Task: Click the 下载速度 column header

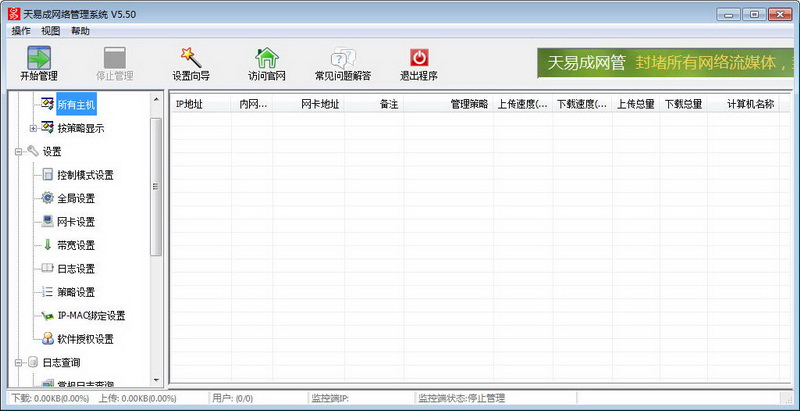Action: click(582, 105)
